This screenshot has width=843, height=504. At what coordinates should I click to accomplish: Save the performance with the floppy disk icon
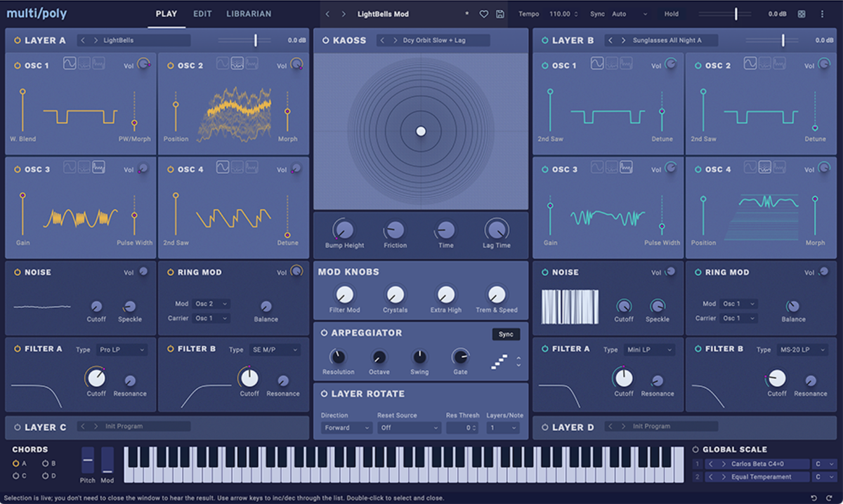[x=500, y=14]
